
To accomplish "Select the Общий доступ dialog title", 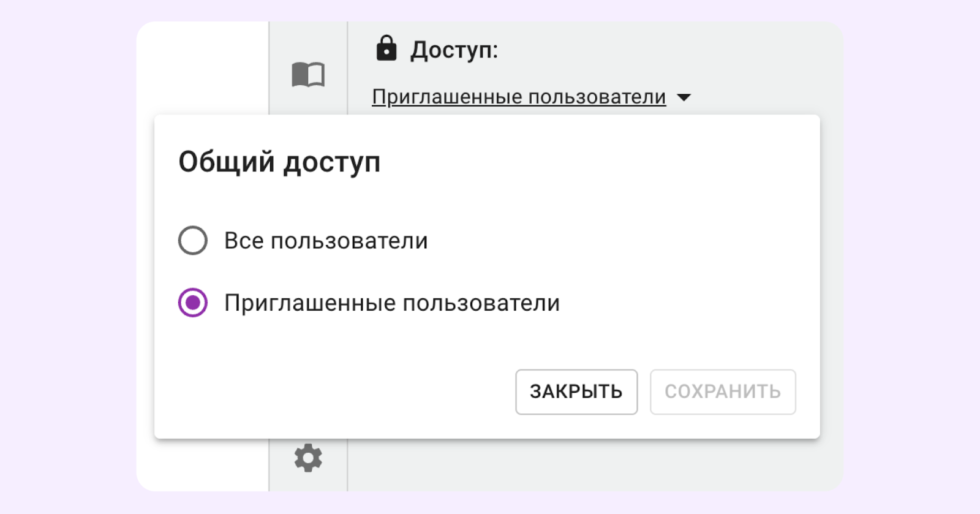I will (x=279, y=162).
